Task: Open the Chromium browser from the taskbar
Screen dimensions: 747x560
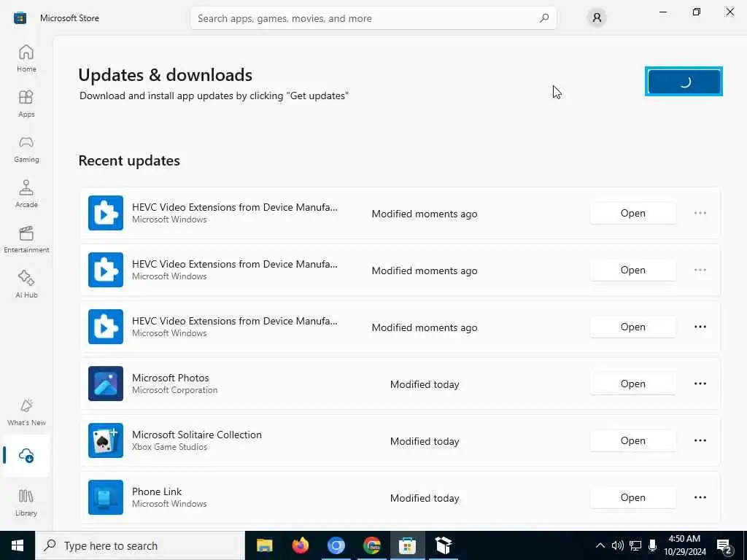Action: tap(336, 545)
